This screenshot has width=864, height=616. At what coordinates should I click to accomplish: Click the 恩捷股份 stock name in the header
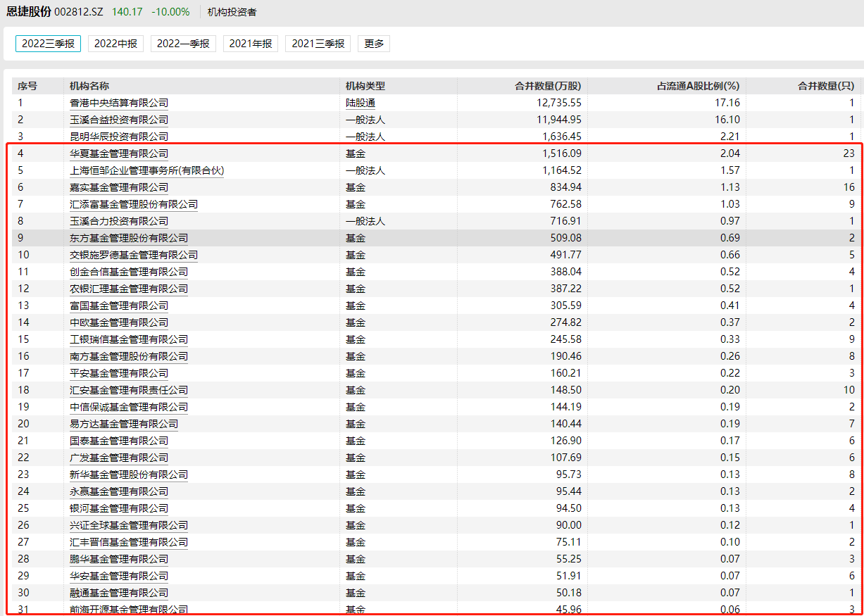(x=30, y=12)
